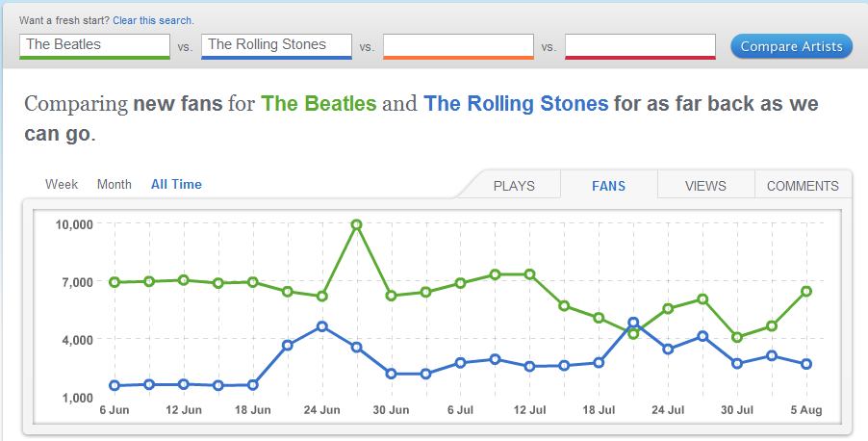Switch to the Month time range
Viewport: 868px width, 441px height.
(115, 184)
